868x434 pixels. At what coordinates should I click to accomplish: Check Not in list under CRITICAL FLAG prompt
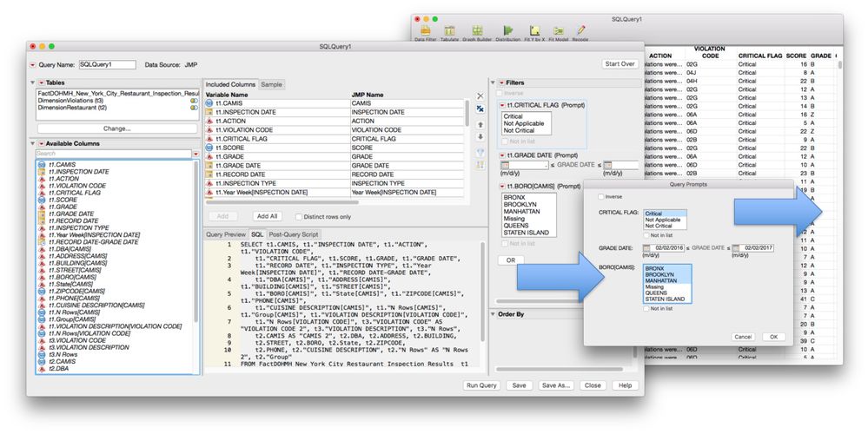click(x=646, y=235)
